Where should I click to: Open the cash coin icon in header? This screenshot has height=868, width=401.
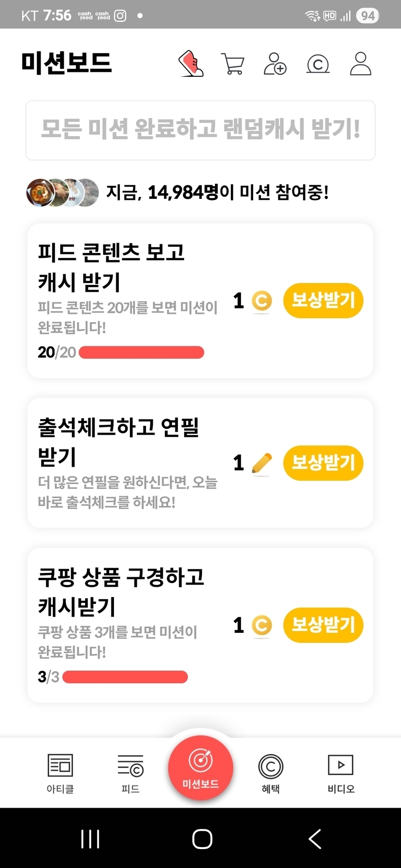318,64
